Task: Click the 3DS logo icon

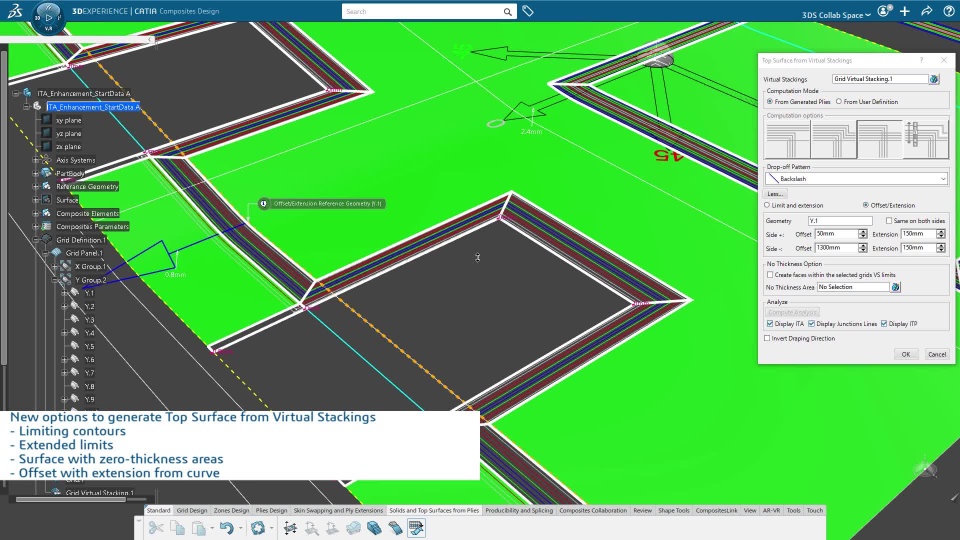Action: (15, 10)
